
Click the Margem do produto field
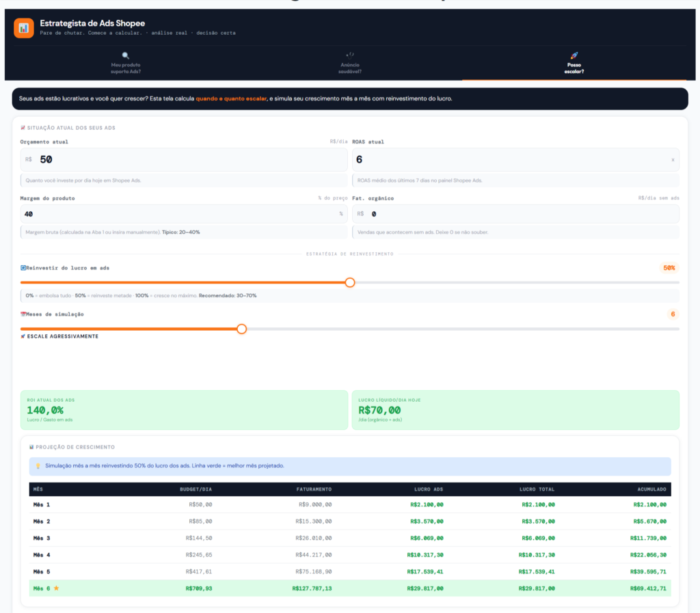(x=184, y=214)
